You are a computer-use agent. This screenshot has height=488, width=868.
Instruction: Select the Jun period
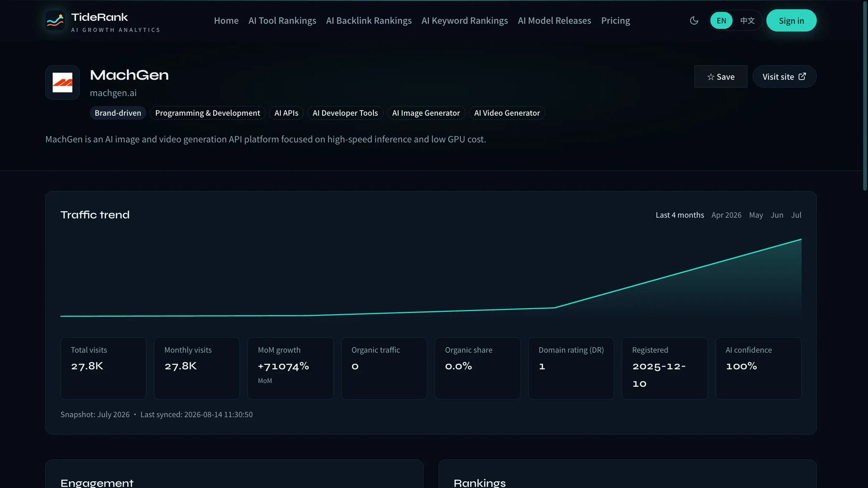click(x=777, y=215)
